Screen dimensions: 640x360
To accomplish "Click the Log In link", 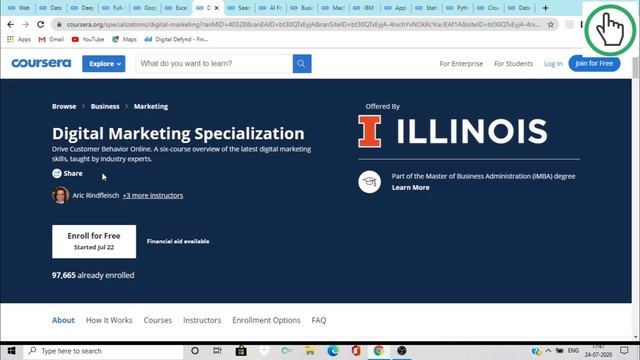I will (x=553, y=64).
